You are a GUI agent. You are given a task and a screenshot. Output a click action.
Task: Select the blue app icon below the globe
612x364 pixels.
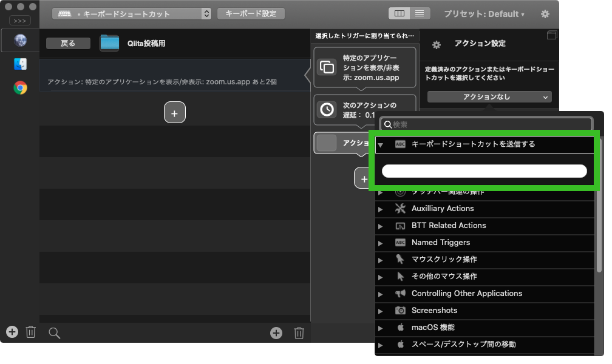pyautogui.click(x=19, y=64)
